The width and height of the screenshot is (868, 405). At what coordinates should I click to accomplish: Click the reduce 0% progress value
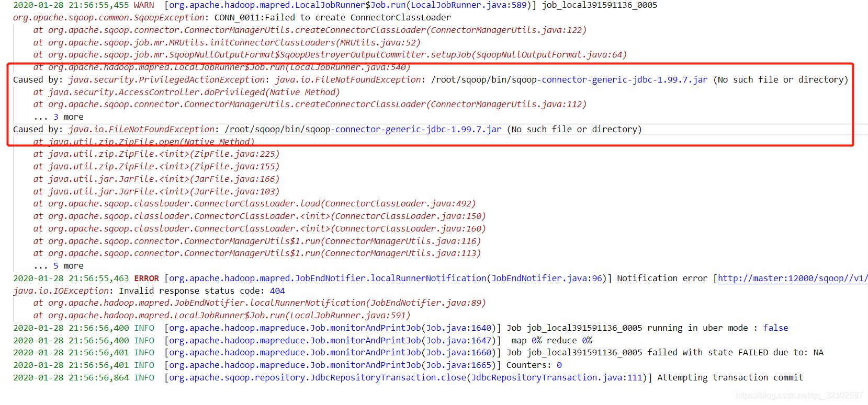[x=587, y=341]
